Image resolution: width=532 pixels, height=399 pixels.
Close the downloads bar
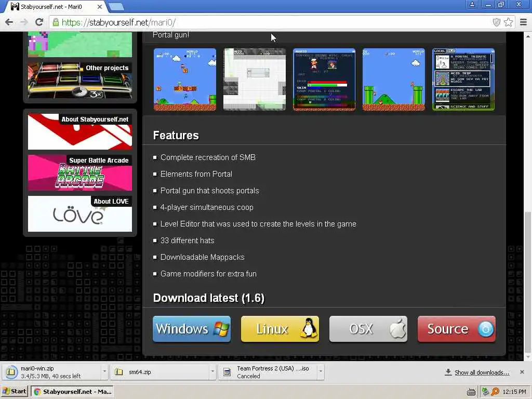[x=522, y=372]
